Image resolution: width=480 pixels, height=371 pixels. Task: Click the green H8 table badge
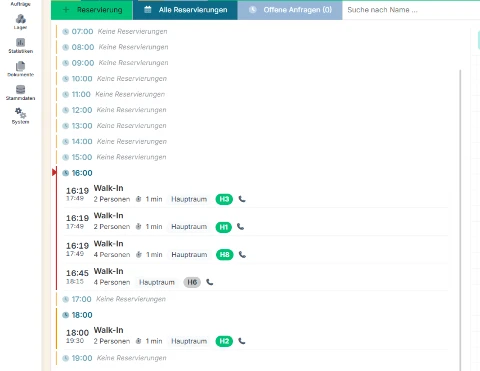coord(224,255)
